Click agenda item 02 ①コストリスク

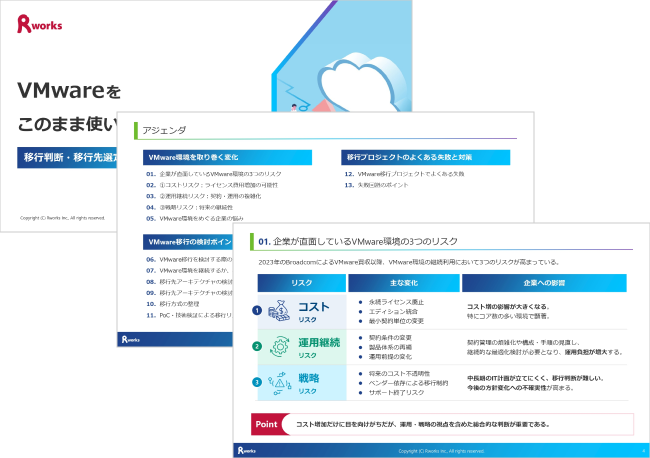pos(212,185)
